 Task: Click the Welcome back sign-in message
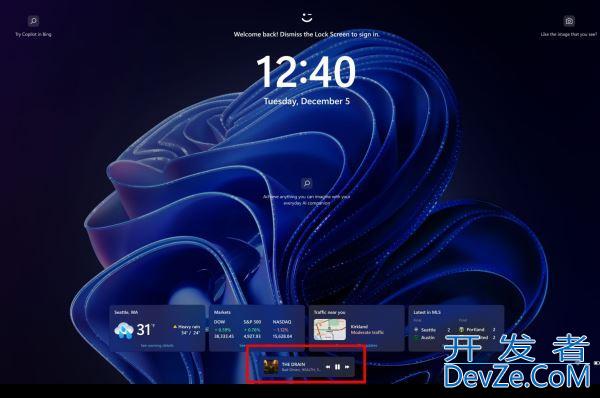tap(307, 34)
